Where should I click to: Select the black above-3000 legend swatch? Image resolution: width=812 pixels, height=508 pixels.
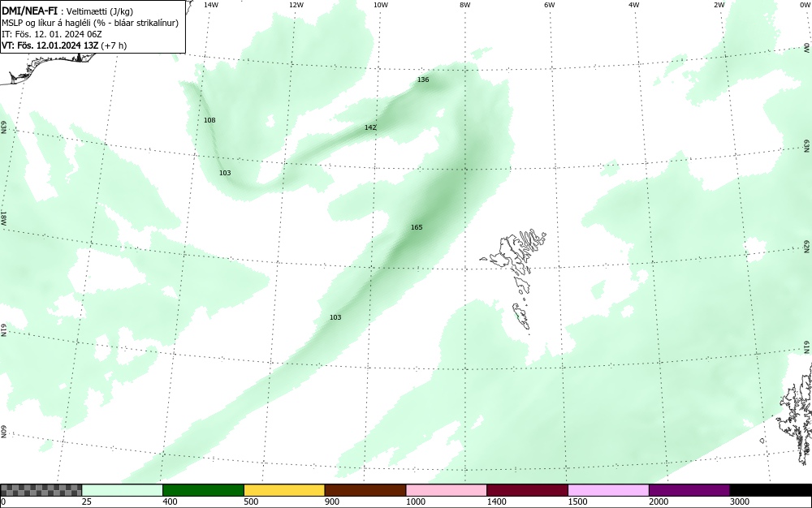click(771, 490)
